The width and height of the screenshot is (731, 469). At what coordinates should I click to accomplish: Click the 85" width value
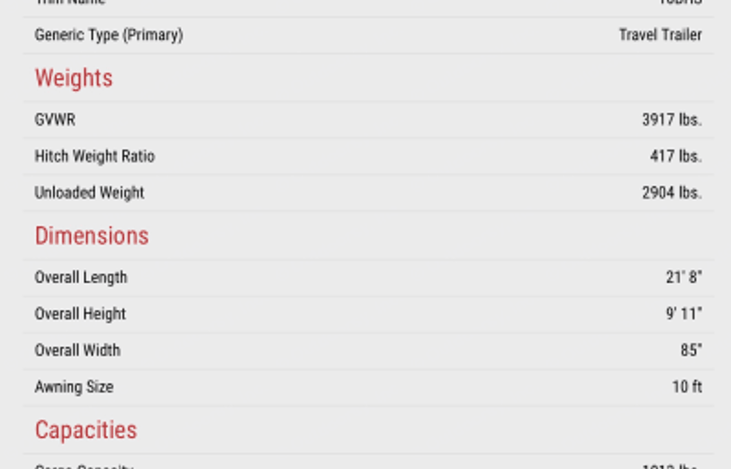tap(691, 350)
